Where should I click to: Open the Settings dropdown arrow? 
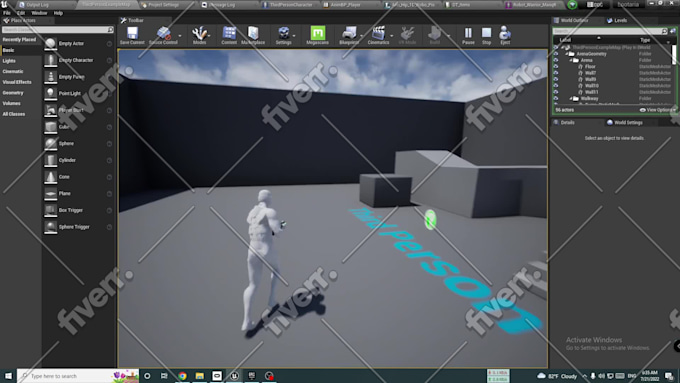(294, 36)
